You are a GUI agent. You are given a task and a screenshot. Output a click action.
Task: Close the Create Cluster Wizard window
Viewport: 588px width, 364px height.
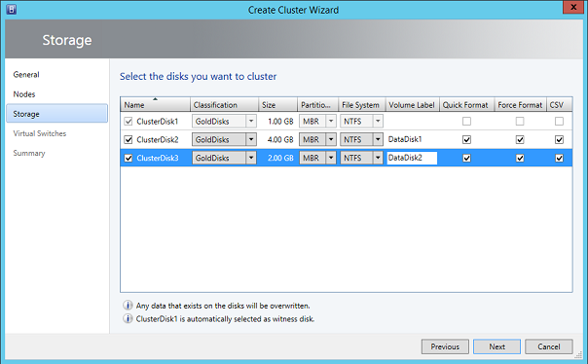coord(573,7)
